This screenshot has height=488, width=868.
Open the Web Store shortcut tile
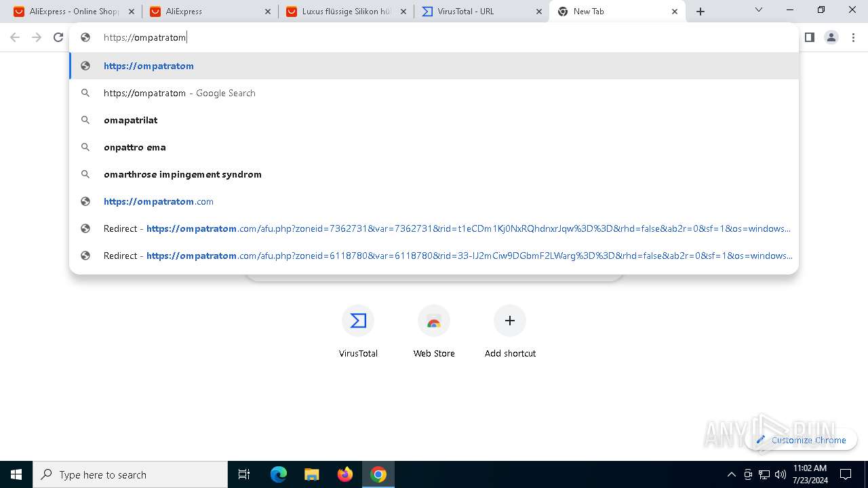pyautogui.click(x=434, y=331)
